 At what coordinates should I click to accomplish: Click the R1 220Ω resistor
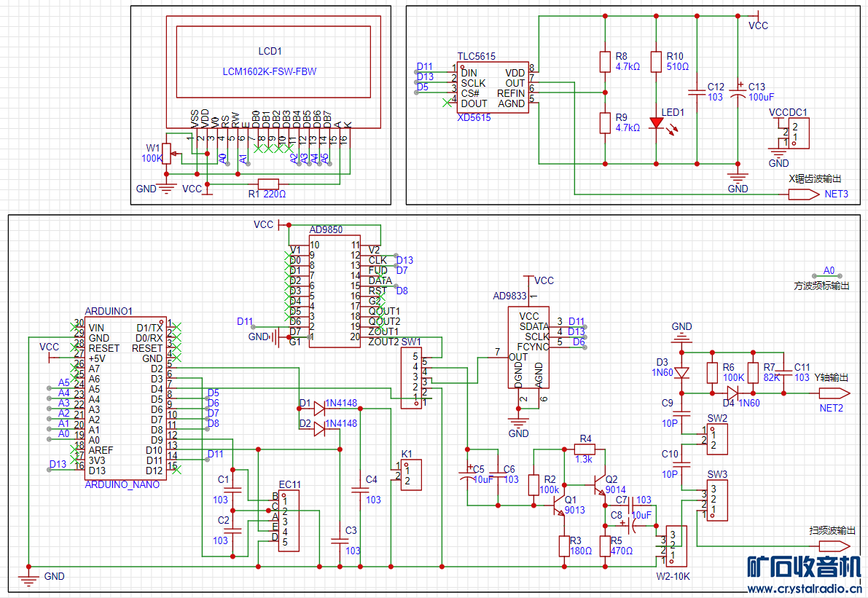point(267,184)
